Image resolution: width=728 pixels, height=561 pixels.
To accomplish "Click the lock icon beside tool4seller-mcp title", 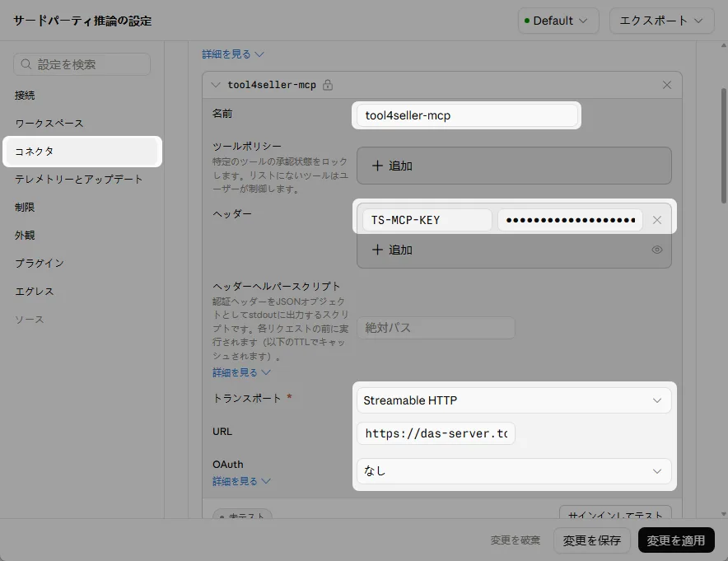I will [328, 85].
